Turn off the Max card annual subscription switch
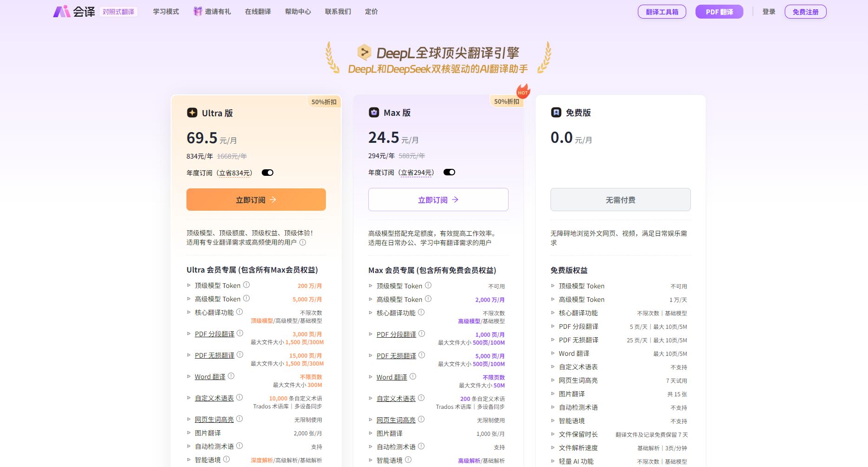868x467 pixels. 449,172
